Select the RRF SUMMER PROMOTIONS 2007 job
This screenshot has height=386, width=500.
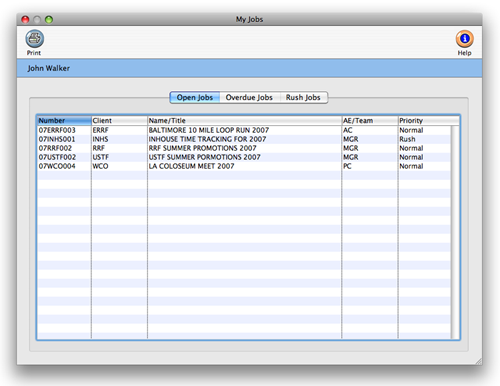coord(244,148)
